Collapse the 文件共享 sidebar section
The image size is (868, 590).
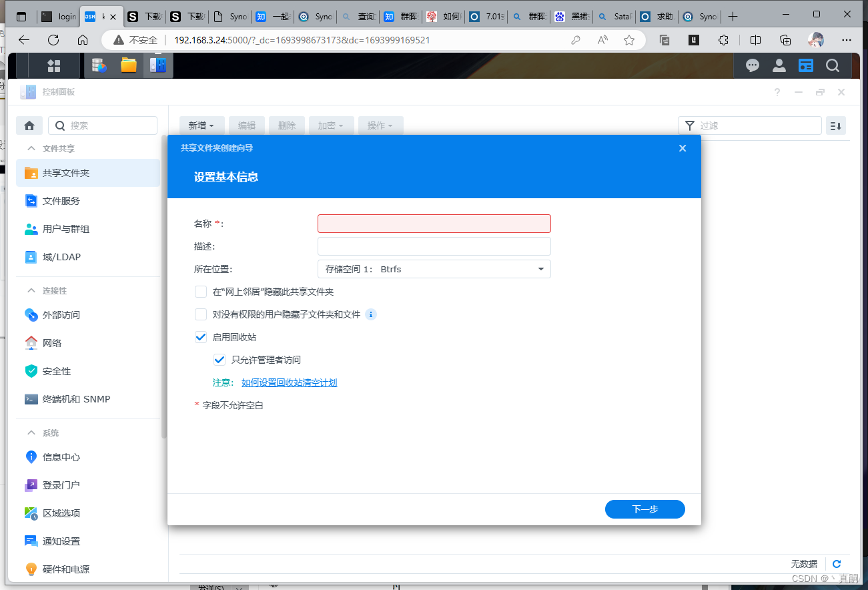(x=31, y=149)
